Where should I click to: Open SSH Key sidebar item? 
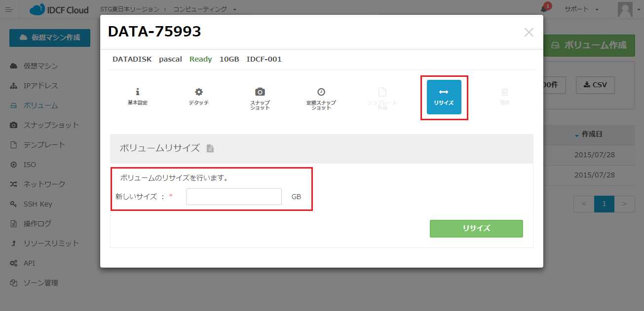(x=38, y=204)
